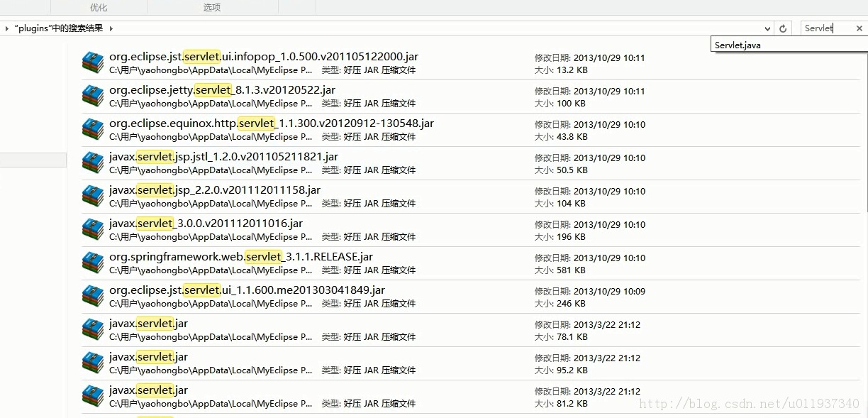Select file name org.eclipse.equinox.http.servlet_1.1.300.v20120912-130548.jar
This screenshot has height=418, width=868.
[x=272, y=123]
